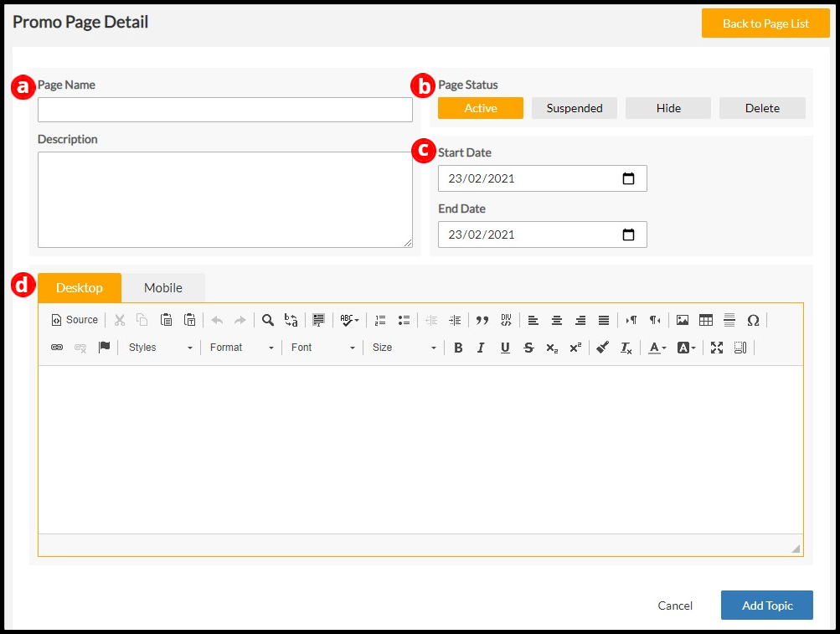Click the Redo arrow icon
This screenshot has height=634, width=840.
pyautogui.click(x=240, y=320)
